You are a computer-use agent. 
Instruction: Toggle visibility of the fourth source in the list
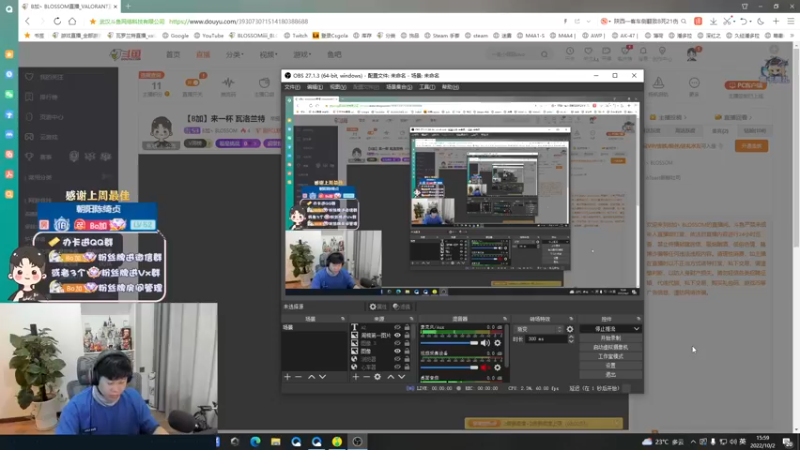coord(397,351)
